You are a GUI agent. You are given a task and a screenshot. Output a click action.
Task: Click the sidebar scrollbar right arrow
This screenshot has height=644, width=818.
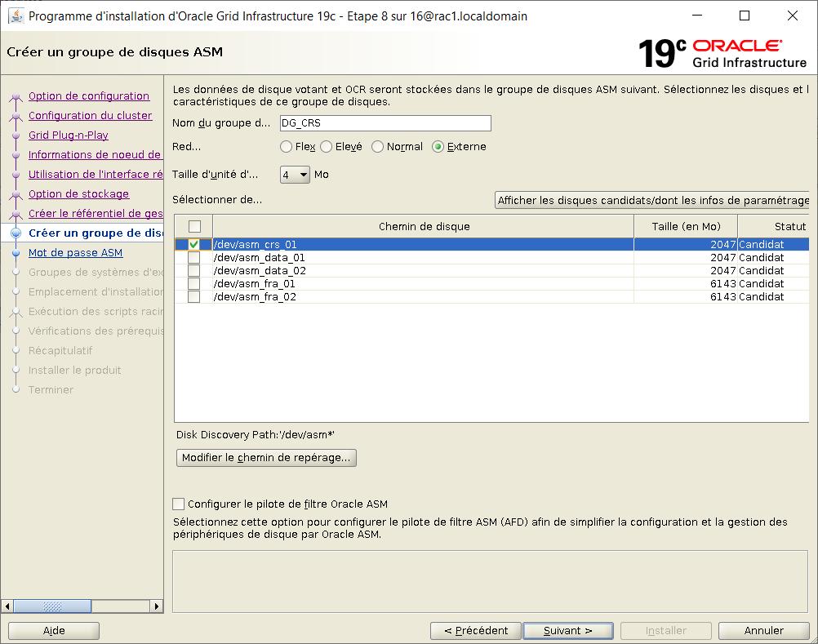157,606
